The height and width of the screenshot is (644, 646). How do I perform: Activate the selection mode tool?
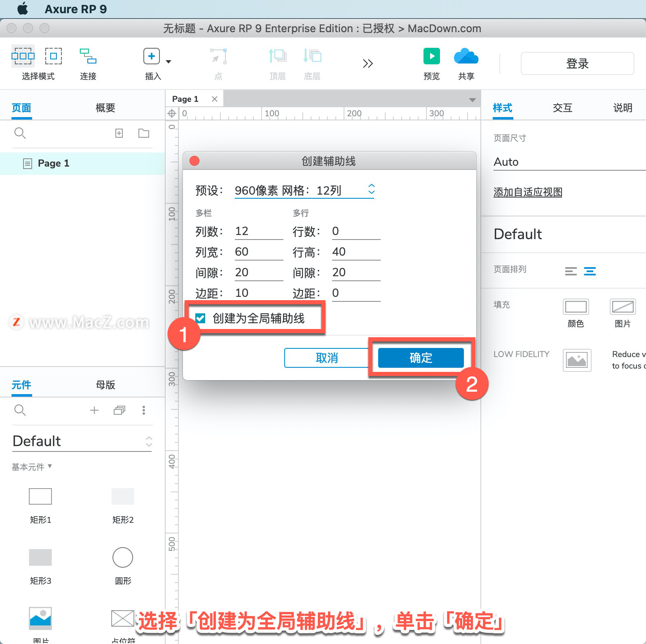click(x=23, y=56)
